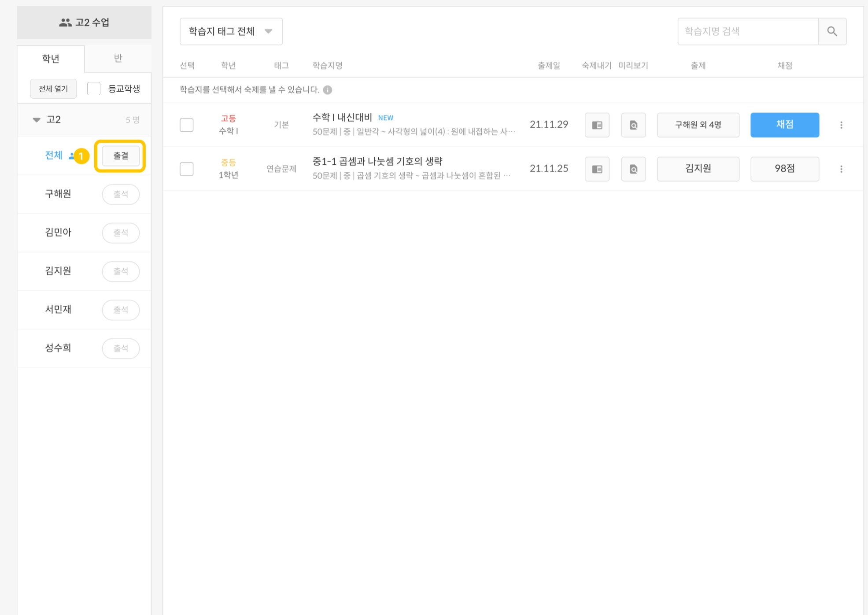Image resolution: width=868 pixels, height=615 pixels.
Task: Check the 중1-1 곱셈과 나눗셈 selection checkbox
Action: point(186,169)
